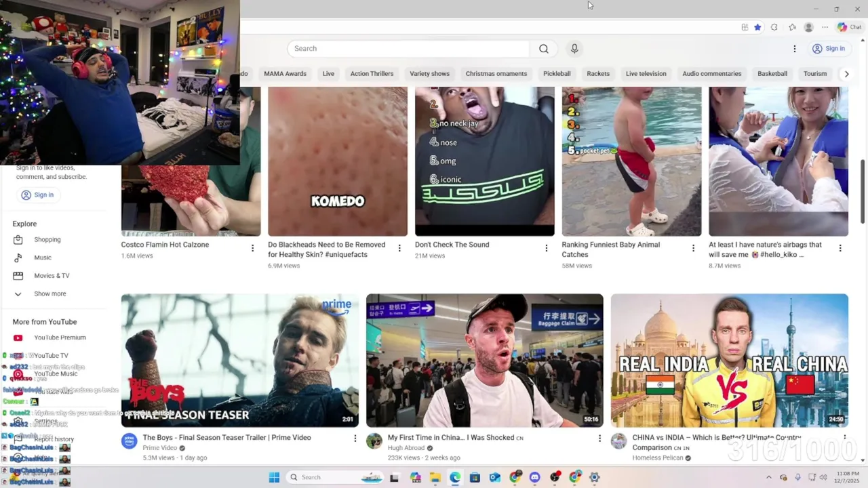Screen dimensions: 868x488
Task: Select the Rackets chip
Action: 598,74
